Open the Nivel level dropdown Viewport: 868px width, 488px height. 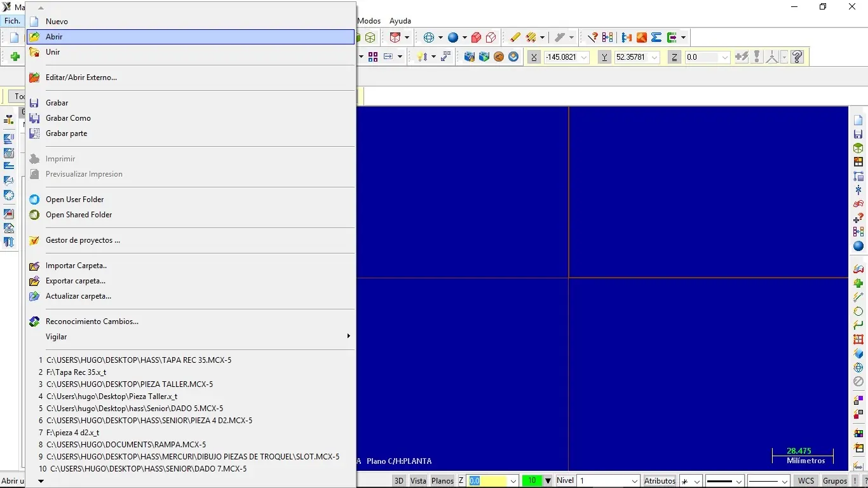[634, 481]
